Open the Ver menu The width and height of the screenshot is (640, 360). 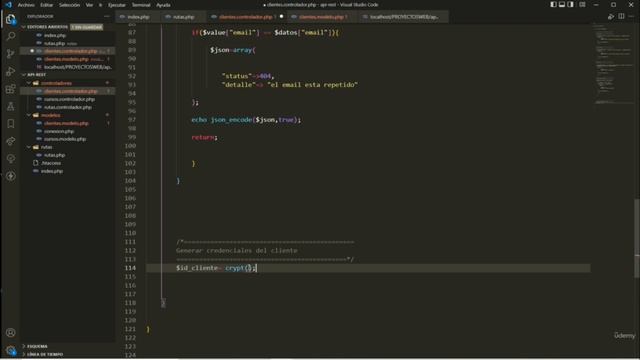(89, 5)
